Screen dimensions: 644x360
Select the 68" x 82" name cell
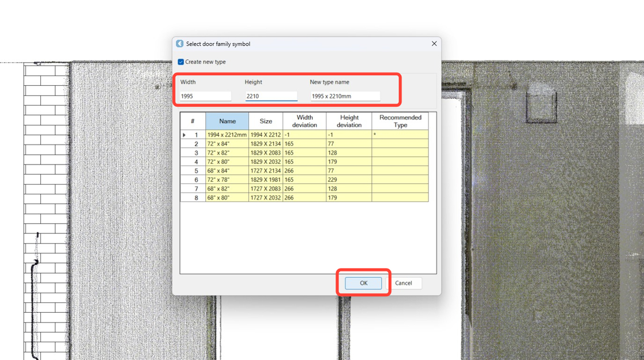[227, 189]
